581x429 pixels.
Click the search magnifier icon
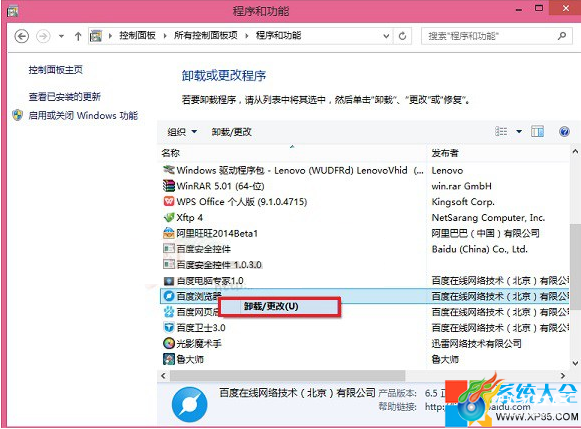coord(562,36)
